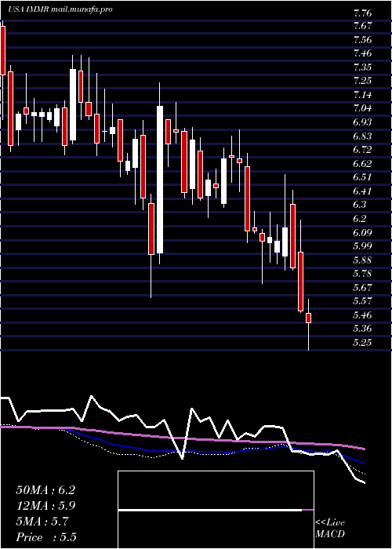Click the Price : 5.5 readout
The width and height of the screenshot is (392, 549).
[x=46, y=537]
